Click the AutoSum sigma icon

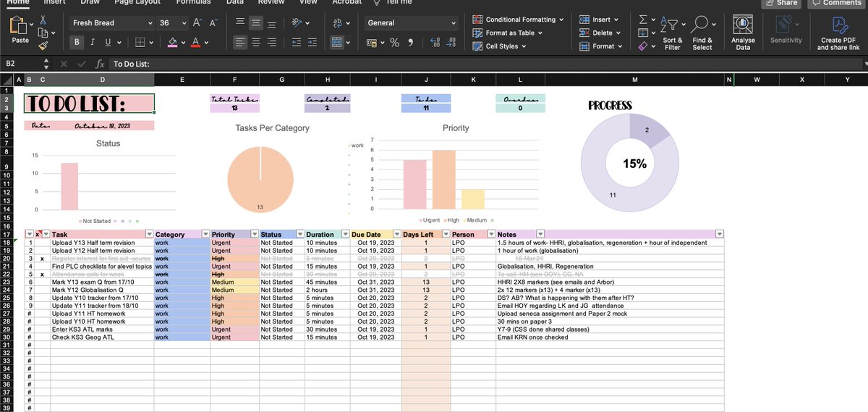pos(642,20)
